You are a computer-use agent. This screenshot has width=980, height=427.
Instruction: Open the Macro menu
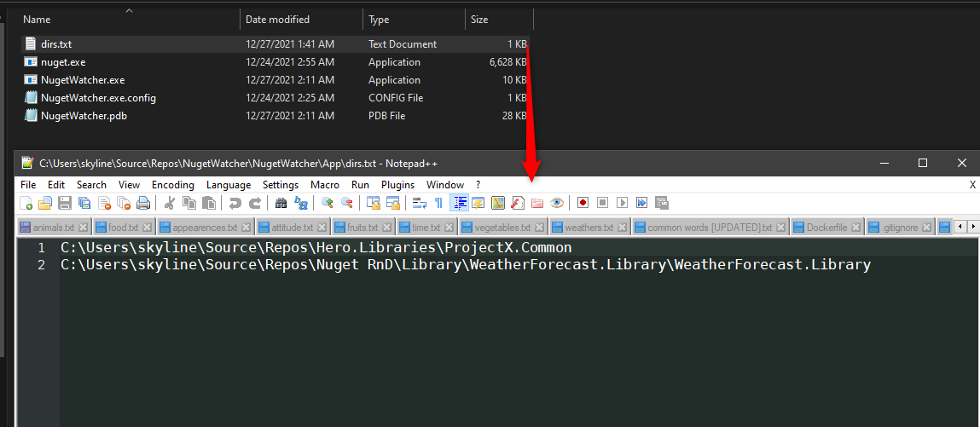tap(325, 185)
